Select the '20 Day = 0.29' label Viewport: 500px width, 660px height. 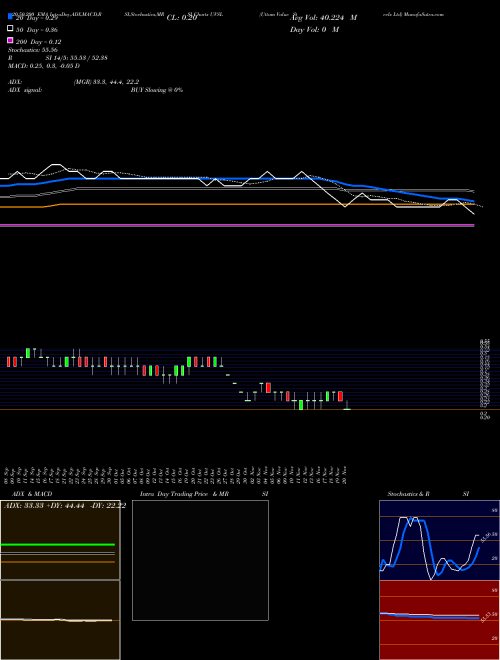[x=37, y=18]
